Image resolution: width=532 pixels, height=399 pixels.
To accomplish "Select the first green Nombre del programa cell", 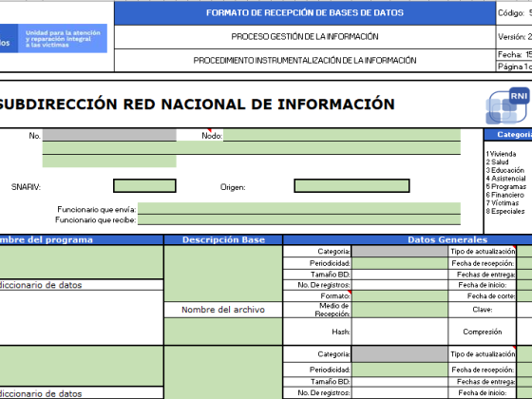I will coord(82,262).
